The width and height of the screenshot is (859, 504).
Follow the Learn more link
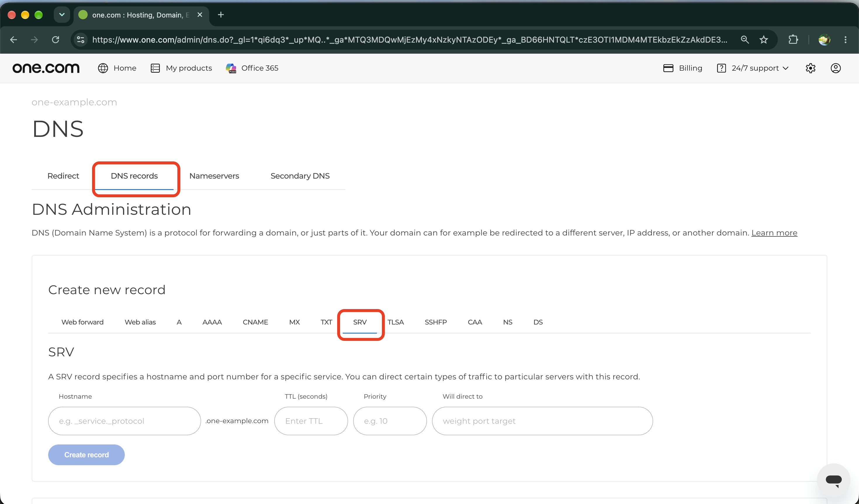point(774,233)
